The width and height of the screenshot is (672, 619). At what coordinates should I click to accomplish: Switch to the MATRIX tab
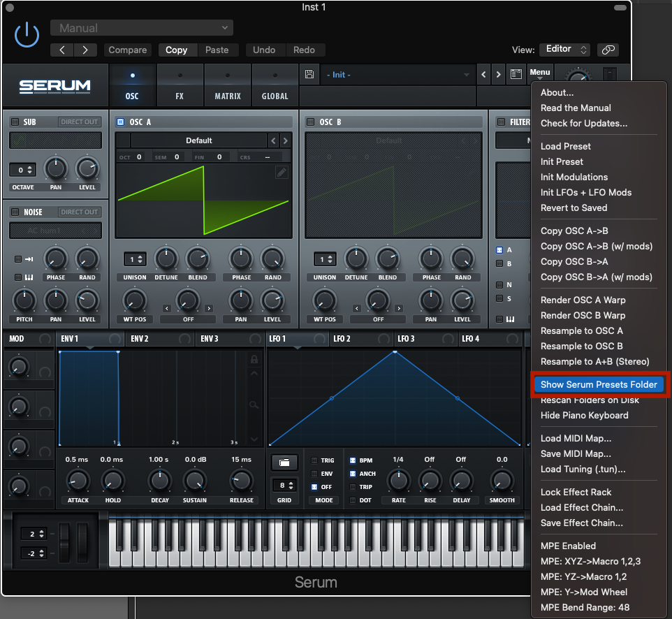click(228, 86)
